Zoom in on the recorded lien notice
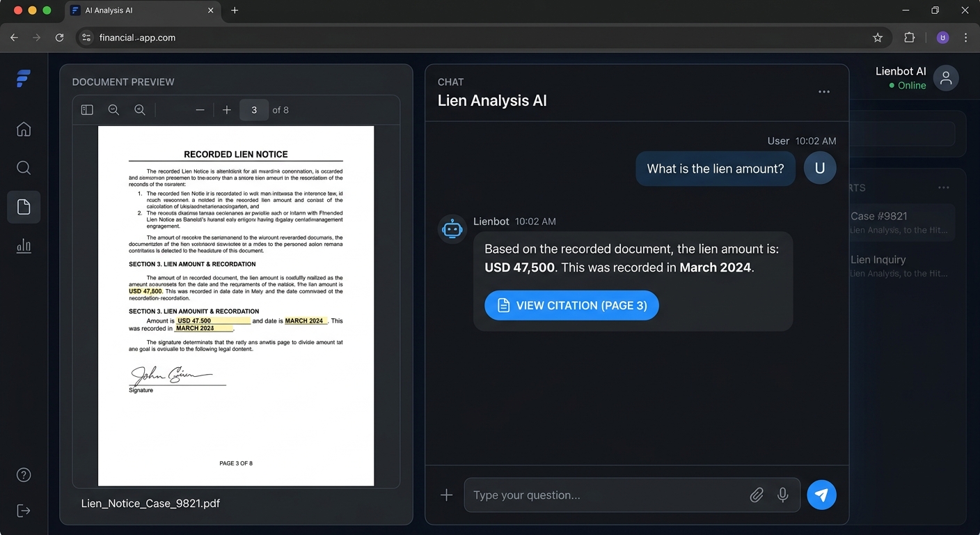This screenshot has width=980, height=535. (139, 109)
